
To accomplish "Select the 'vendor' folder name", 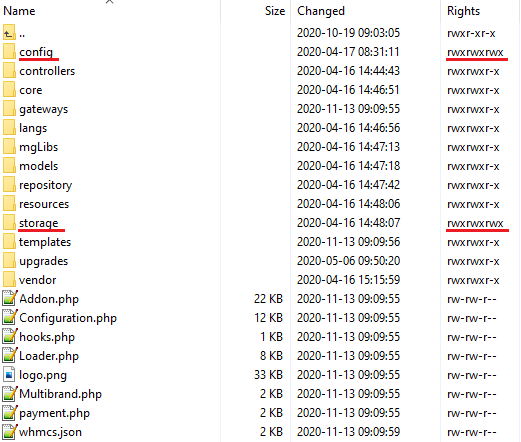I will (x=37, y=280).
